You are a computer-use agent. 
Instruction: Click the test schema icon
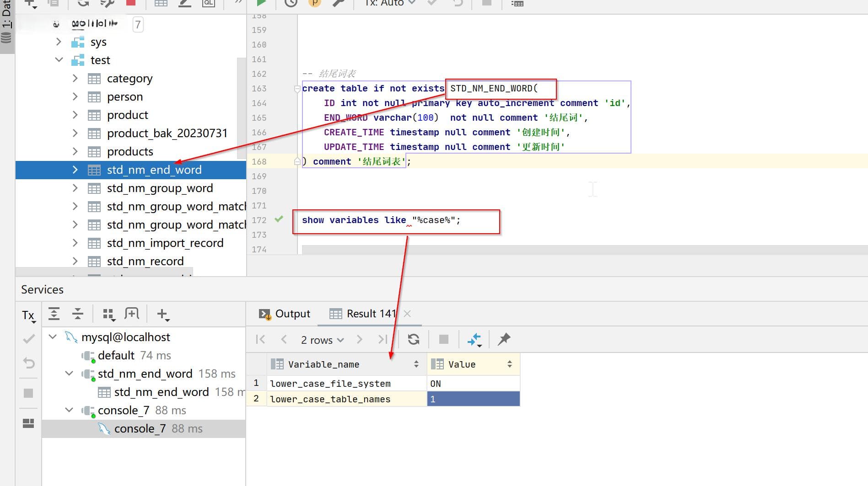(78, 60)
